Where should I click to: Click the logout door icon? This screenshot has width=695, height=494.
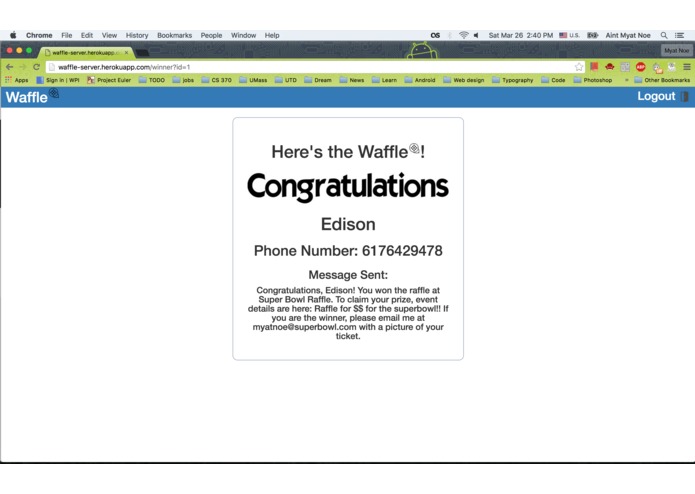684,96
